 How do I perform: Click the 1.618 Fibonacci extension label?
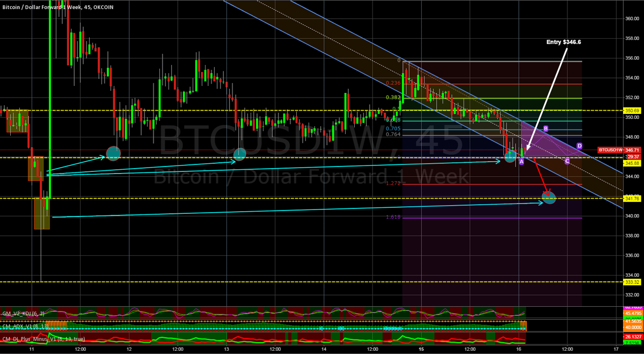tap(394, 217)
